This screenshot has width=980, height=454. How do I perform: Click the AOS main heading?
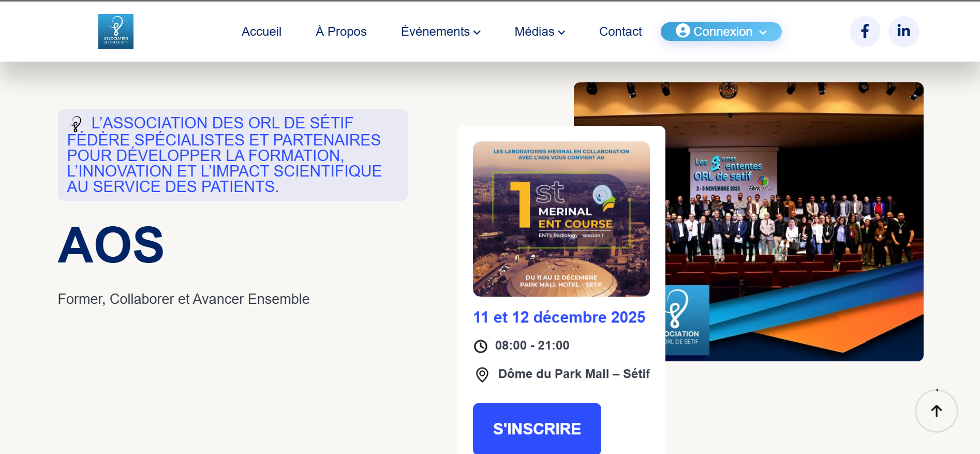[x=111, y=245]
